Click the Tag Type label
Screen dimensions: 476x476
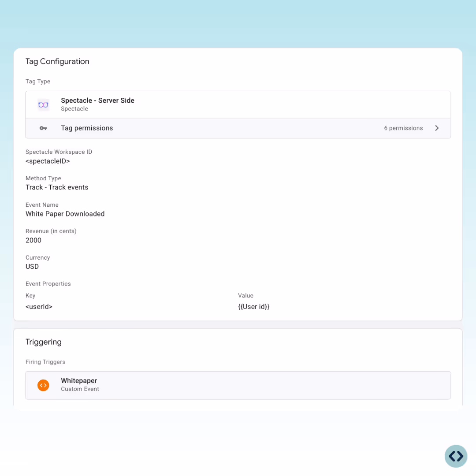[37, 82]
